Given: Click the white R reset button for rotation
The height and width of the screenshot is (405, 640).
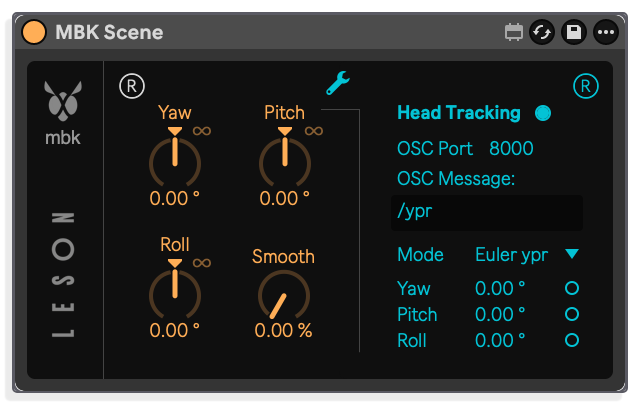Looking at the screenshot, I should [x=132, y=86].
